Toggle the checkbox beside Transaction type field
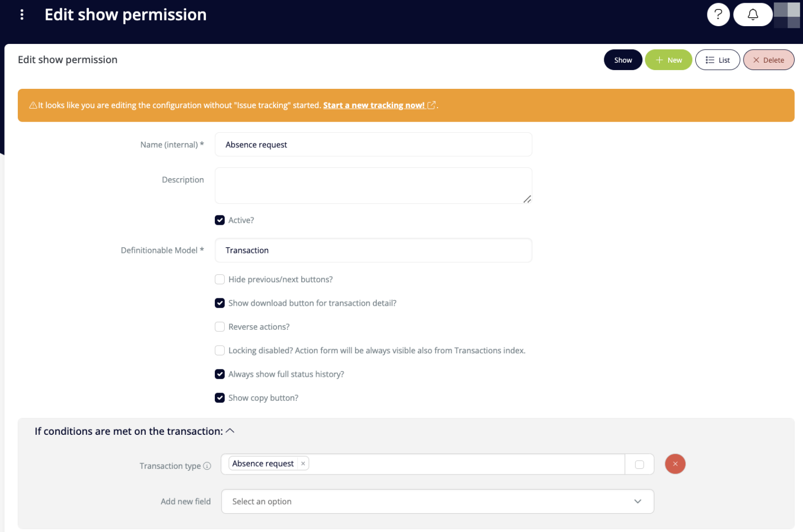This screenshot has height=532, width=803. point(639,465)
